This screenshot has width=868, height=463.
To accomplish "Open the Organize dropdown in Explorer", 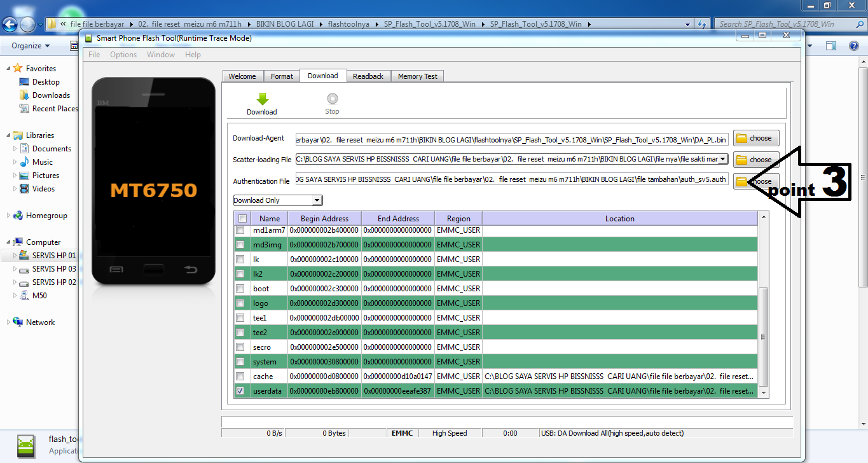I will [x=31, y=46].
